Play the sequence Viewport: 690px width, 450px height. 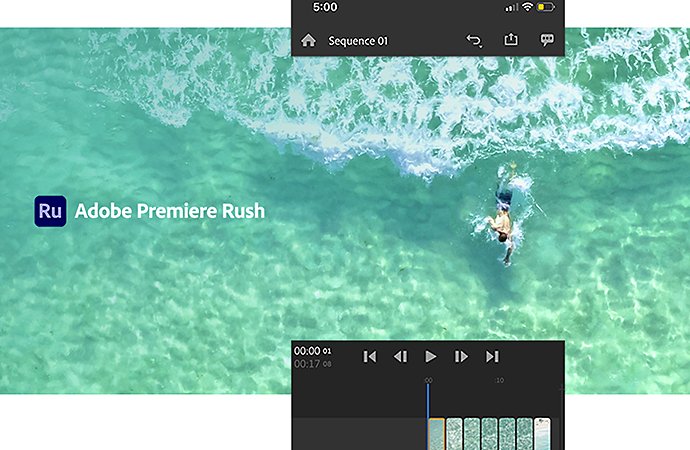(x=430, y=356)
